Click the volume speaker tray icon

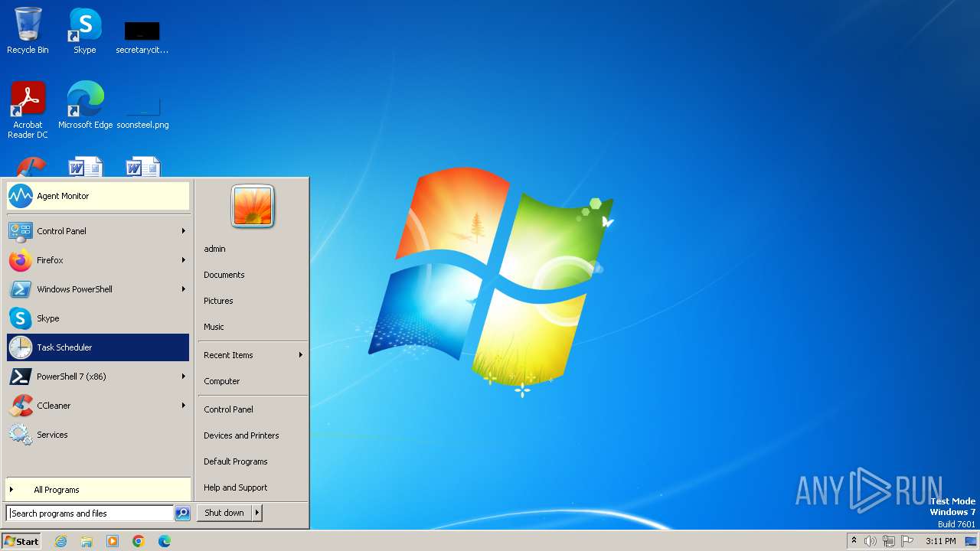pyautogui.click(x=871, y=541)
